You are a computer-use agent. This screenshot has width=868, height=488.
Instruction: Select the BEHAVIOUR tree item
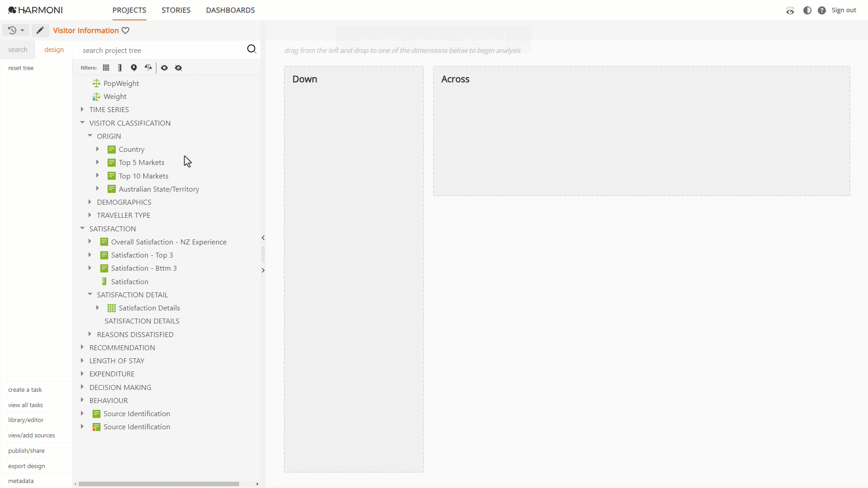[x=108, y=401]
